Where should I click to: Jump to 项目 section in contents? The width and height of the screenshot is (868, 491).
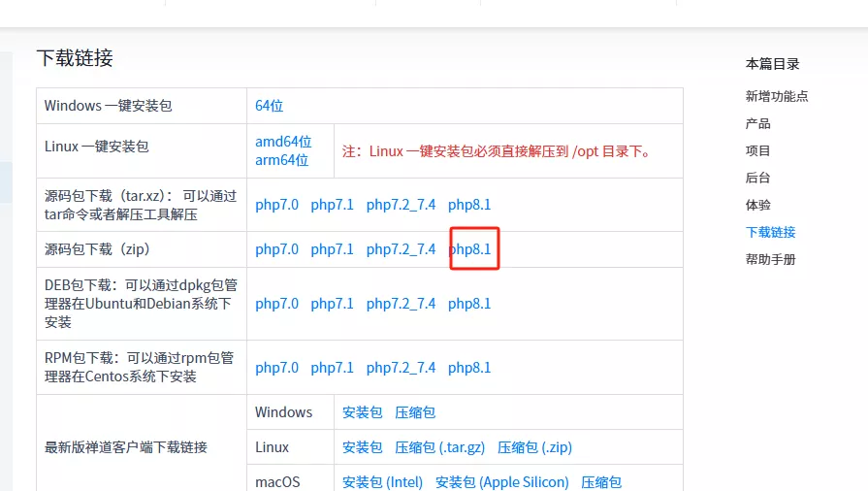(757, 150)
